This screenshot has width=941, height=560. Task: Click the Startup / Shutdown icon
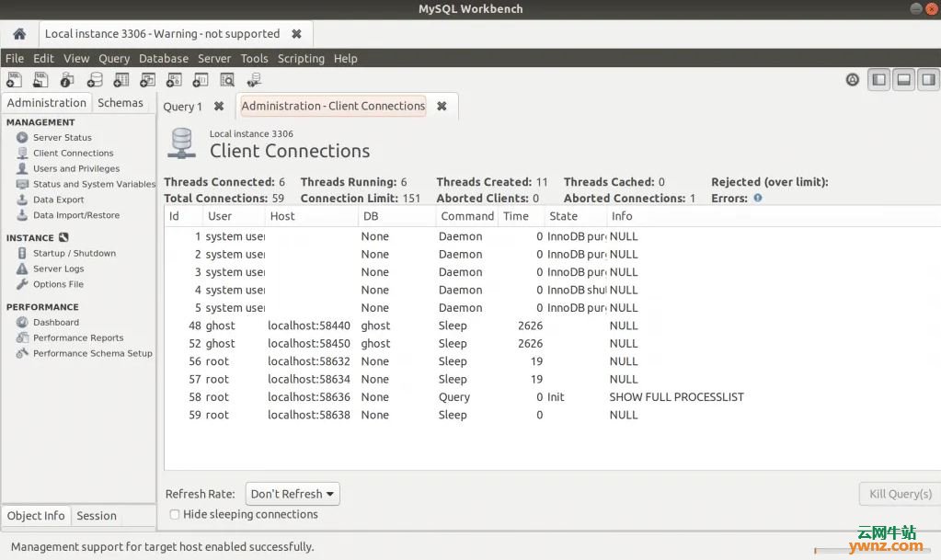tap(22, 253)
